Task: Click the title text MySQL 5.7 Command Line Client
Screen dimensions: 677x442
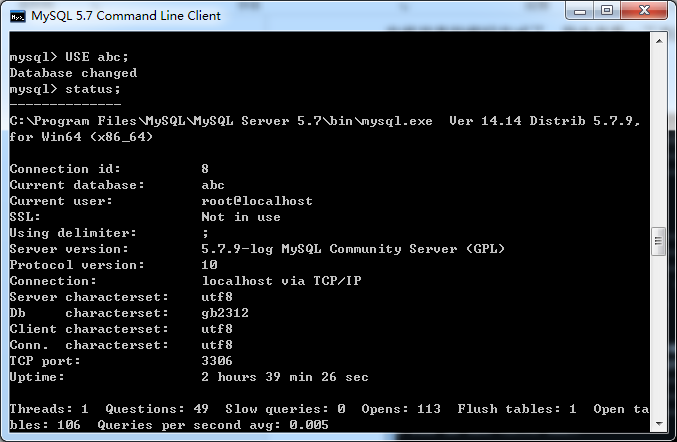Action: point(126,16)
